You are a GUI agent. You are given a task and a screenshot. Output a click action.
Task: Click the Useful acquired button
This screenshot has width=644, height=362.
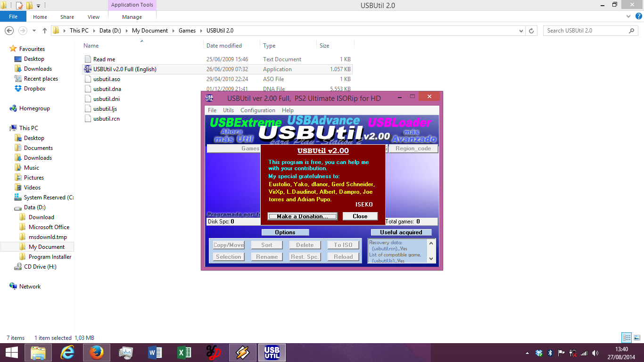pyautogui.click(x=401, y=232)
